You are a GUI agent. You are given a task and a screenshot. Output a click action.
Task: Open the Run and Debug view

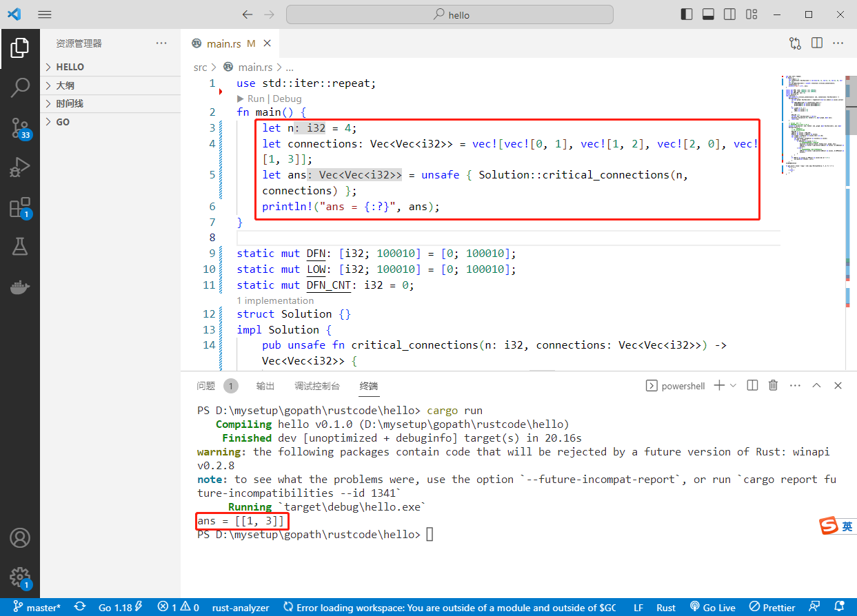point(20,167)
